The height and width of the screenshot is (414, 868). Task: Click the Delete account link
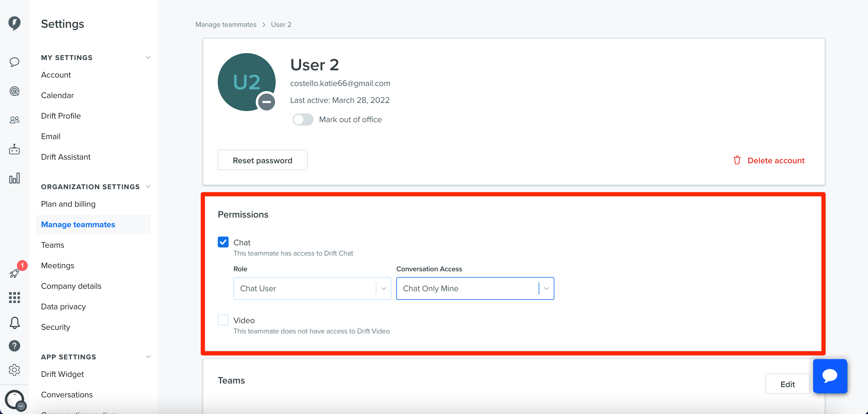click(x=768, y=160)
